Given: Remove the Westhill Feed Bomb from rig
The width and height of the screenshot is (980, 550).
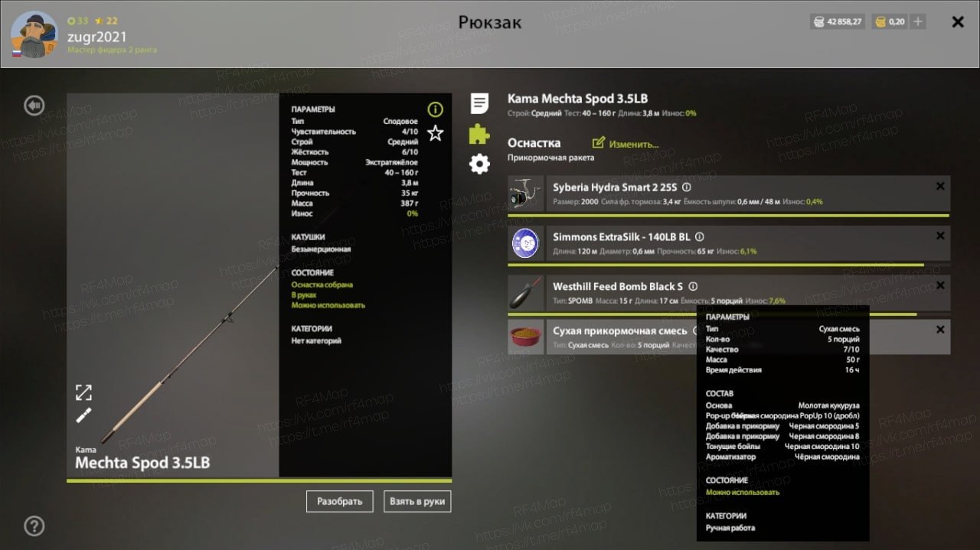Looking at the screenshot, I should click(x=940, y=285).
